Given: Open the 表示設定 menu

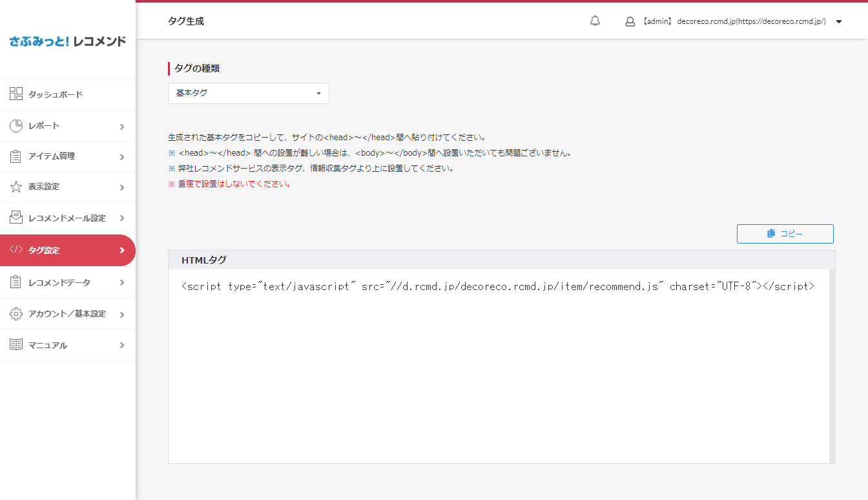Looking at the screenshot, I should (x=68, y=187).
